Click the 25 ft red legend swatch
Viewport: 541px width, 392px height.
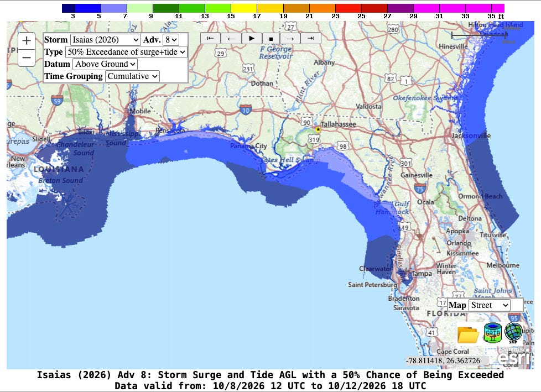click(x=374, y=8)
